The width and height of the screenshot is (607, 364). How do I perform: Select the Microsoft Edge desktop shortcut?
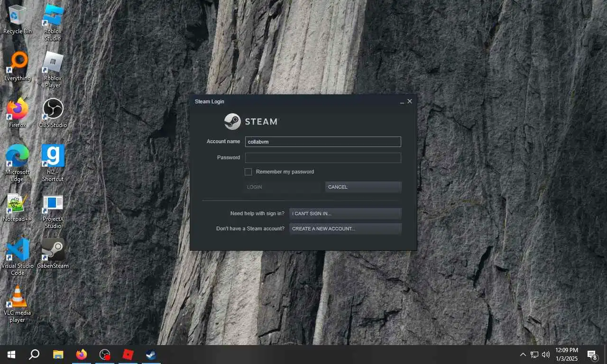click(17, 164)
